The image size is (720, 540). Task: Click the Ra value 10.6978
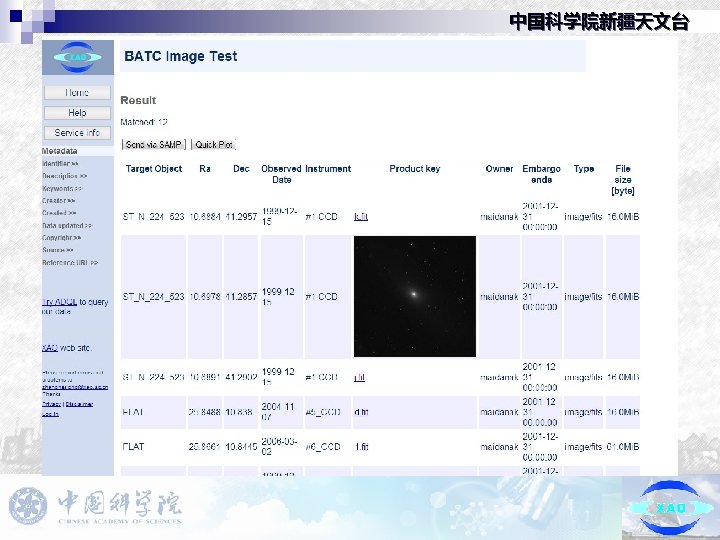point(205,297)
